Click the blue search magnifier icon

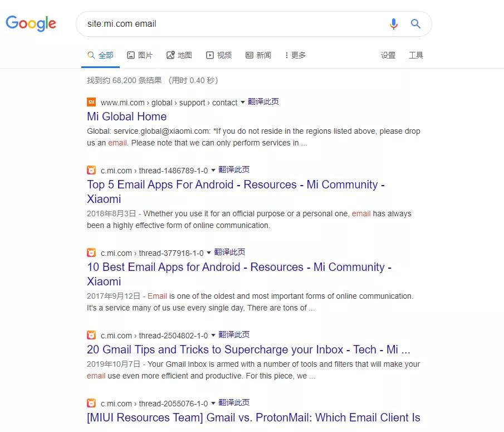click(415, 23)
